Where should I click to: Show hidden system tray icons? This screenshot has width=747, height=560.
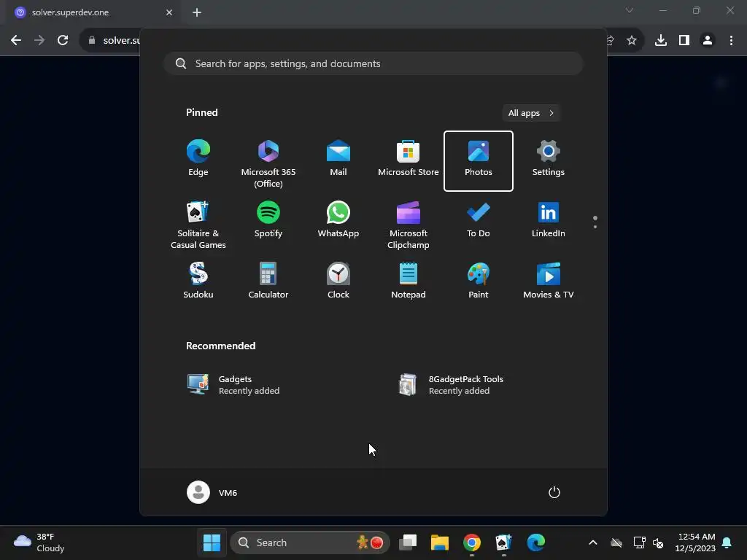pyautogui.click(x=593, y=542)
